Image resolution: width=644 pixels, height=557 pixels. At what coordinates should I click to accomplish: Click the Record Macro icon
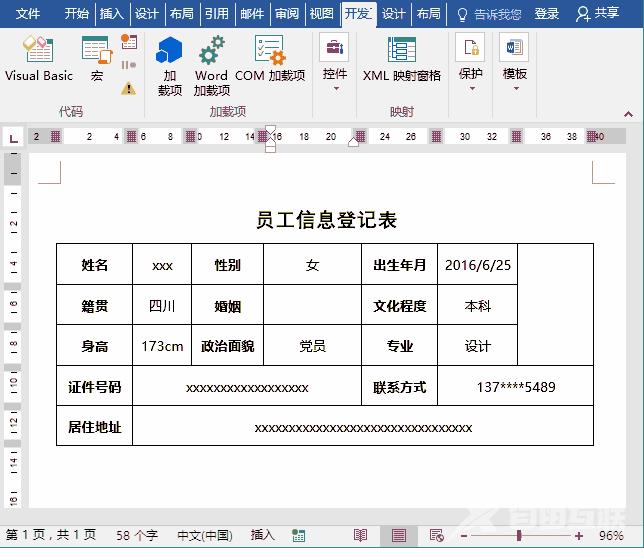pyautogui.click(x=129, y=42)
